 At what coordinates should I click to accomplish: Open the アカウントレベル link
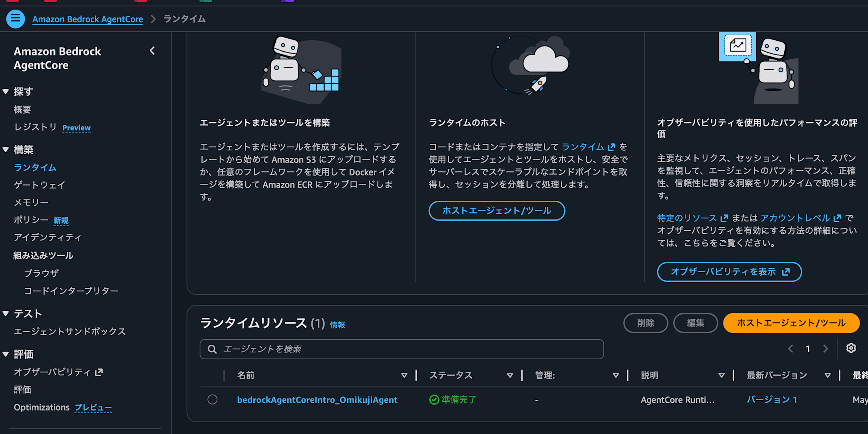pos(795,218)
